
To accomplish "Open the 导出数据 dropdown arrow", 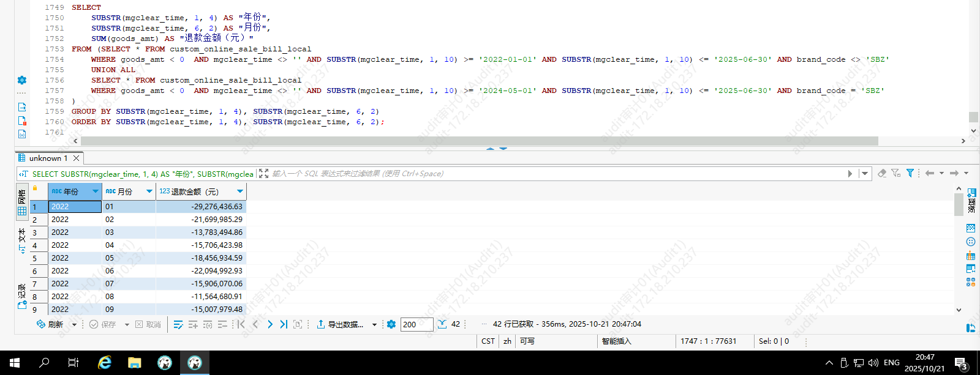I will (374, 325).
